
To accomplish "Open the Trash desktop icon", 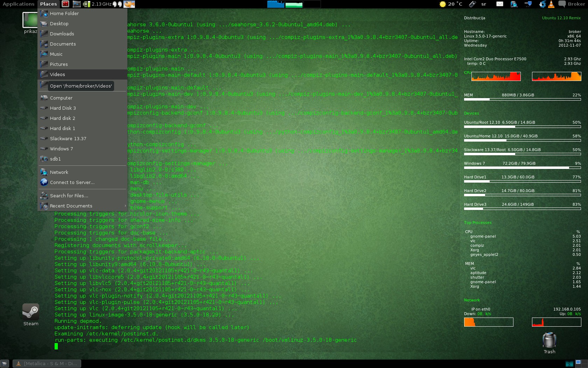I will click(x=549, y=343).
